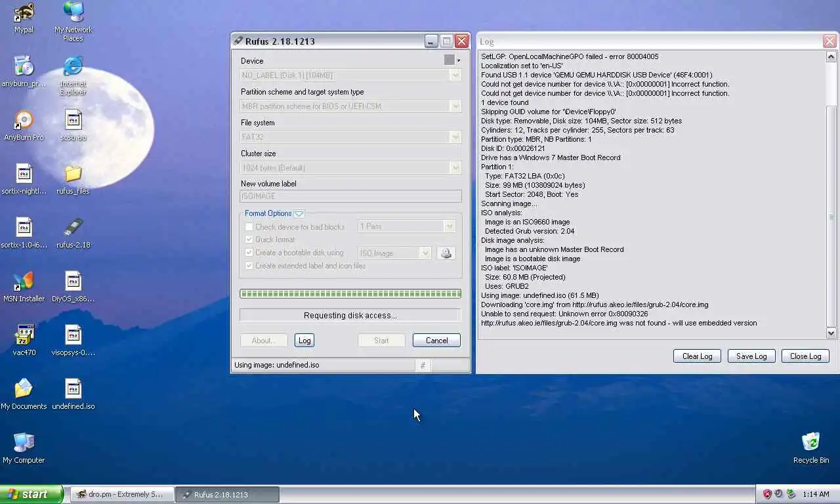Select the DiyOS_x86... ISO file icon

(x=73, y=281)
